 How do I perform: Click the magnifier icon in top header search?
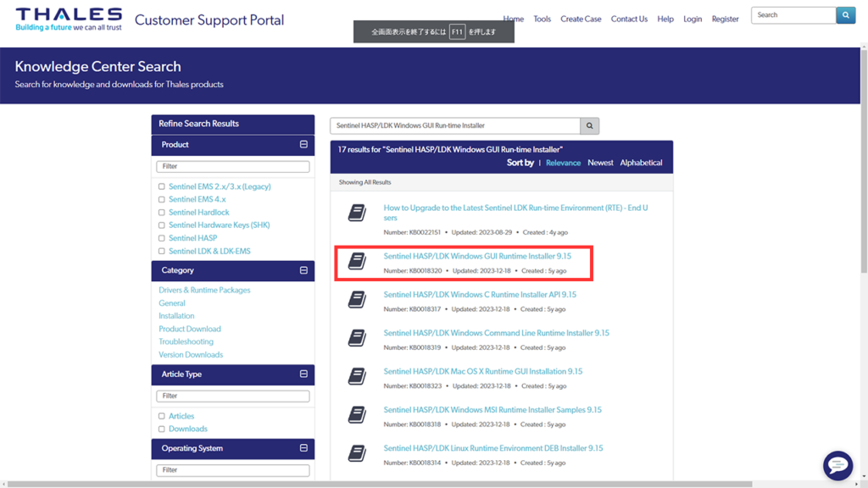(x=845, y=15)
